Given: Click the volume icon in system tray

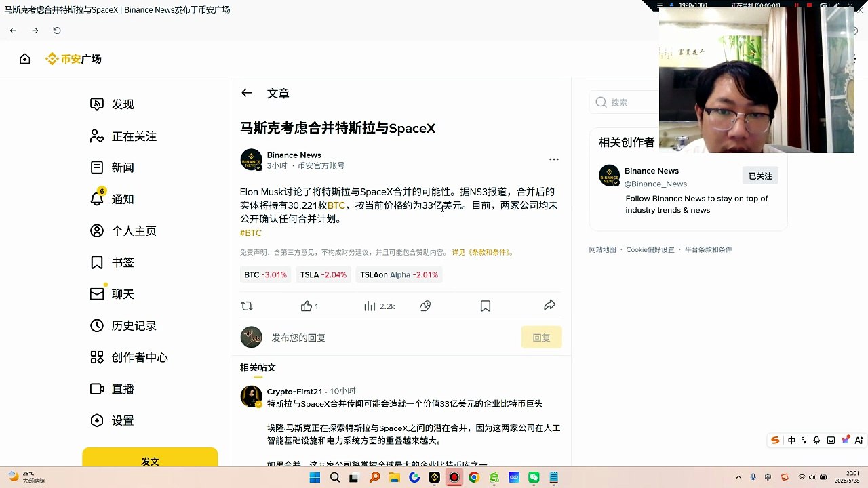Looking at the screenshot, I should 812,477.
